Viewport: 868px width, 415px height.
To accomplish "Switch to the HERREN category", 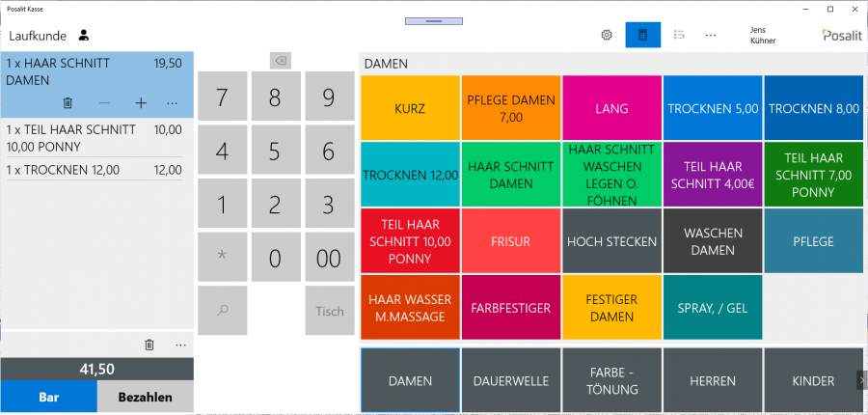I will click(713, 381).
